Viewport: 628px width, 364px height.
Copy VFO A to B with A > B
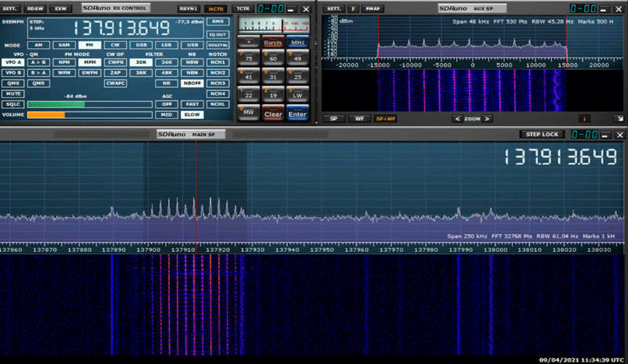(39, 62)
